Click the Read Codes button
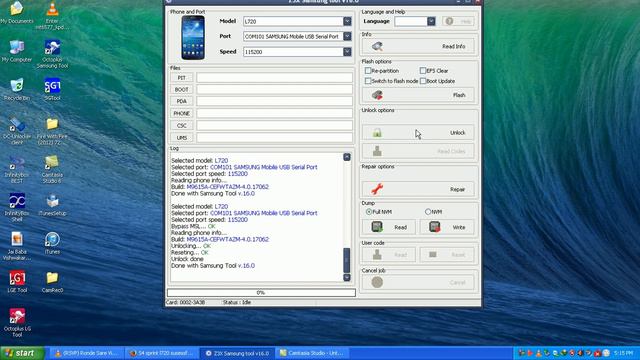Image resolution: width=640 pixels, height=360 pixels. point(418,151)
